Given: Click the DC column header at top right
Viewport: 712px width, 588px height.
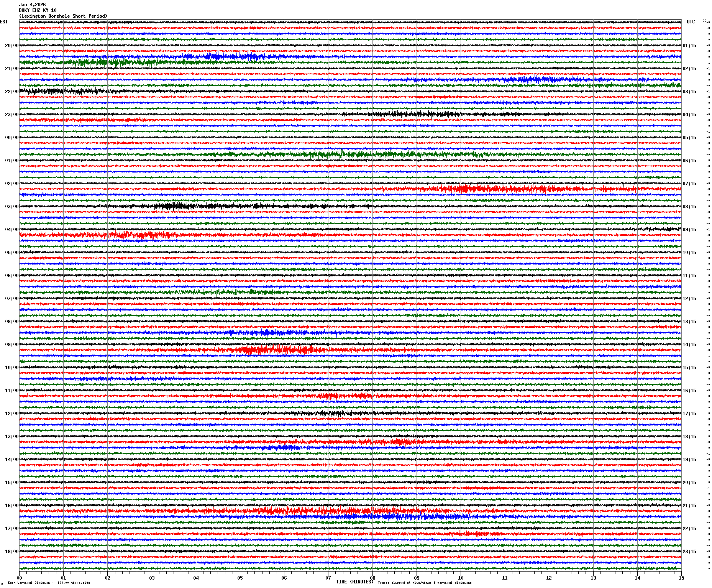Looking at the screenshot, I should (x=704, y=21).
